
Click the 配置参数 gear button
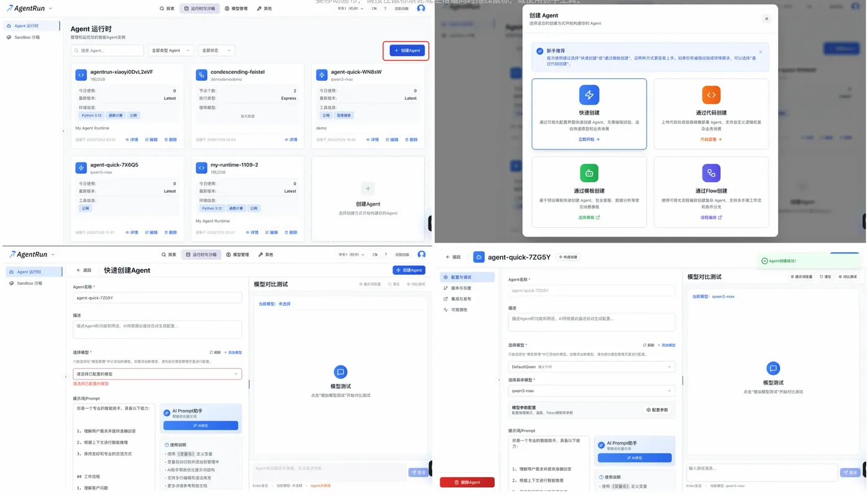pos(657,410)
